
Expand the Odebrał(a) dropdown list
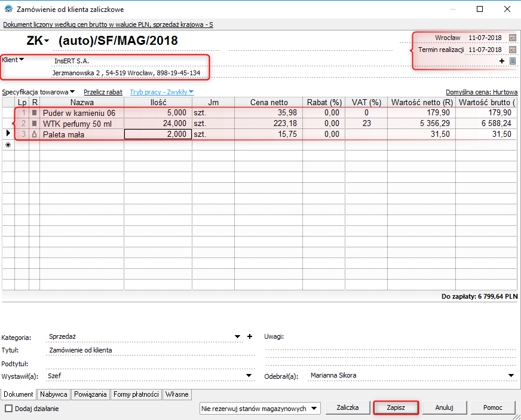pos(511,376)
